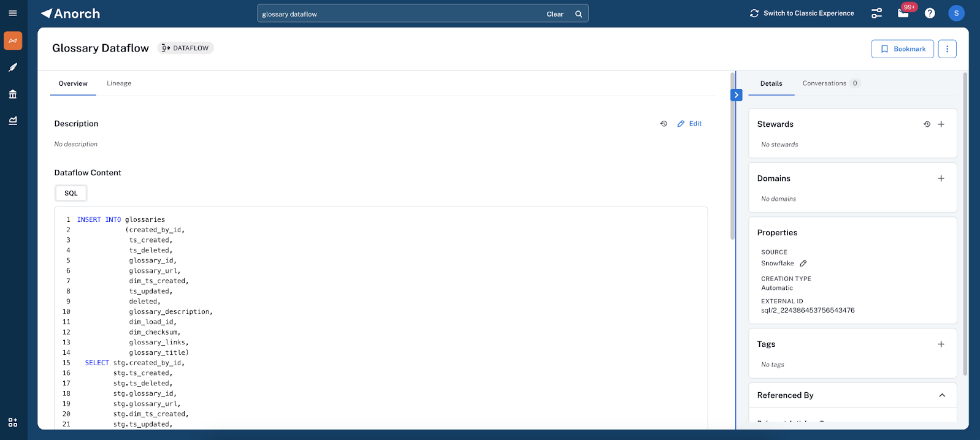Edit the description
This screenshot has height=440, width=980.
coord(689,124)
